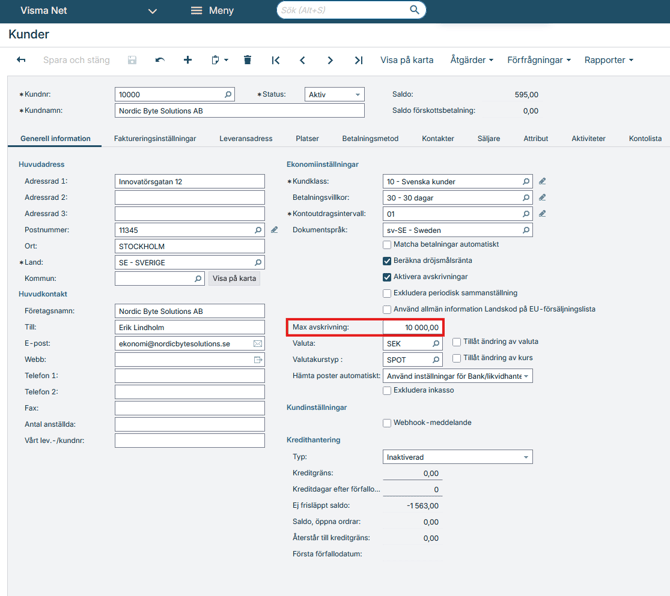The width and height of the screenshot is (670, 596).
Task: Open credit Typ dropdown showing Inaktiverad
Action: tap(457, 457)
